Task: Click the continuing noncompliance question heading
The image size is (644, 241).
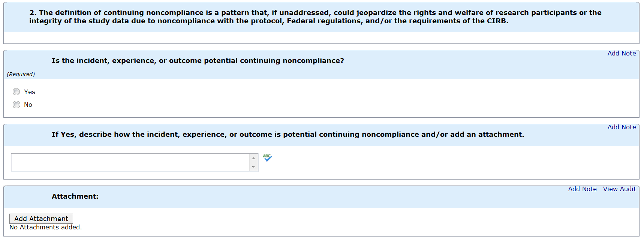Action: pos(198,60)
